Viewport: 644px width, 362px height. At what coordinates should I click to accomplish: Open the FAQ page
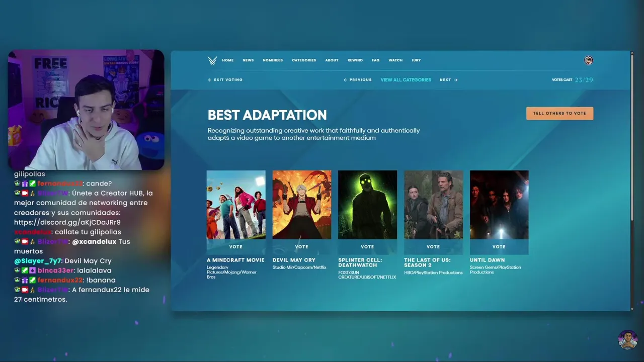pos(376,60)
